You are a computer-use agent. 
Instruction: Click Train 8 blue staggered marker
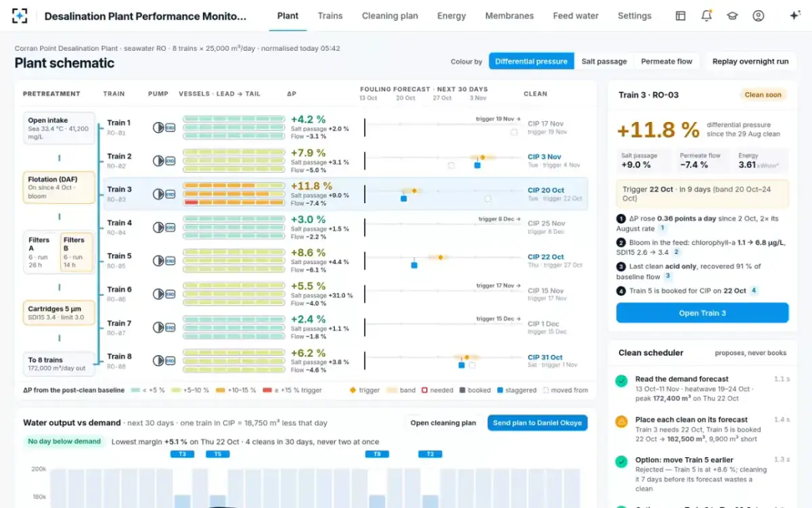pyautogui.click(x=461, y=365)
